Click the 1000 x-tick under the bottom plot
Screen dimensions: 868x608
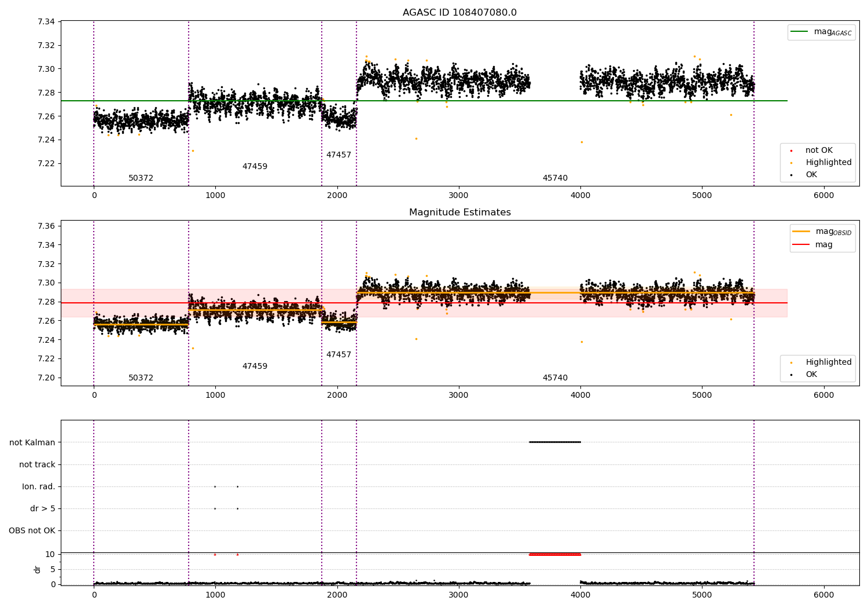coord(215,594)
